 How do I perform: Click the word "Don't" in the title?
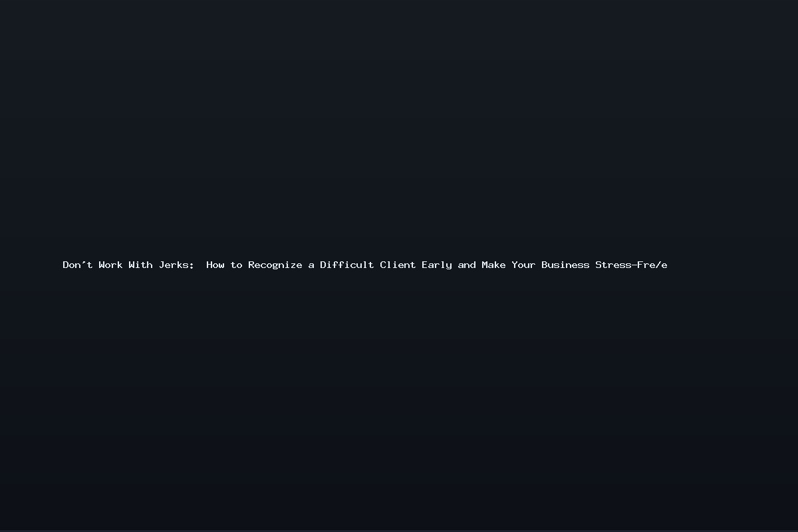click(x=78, y=265)
